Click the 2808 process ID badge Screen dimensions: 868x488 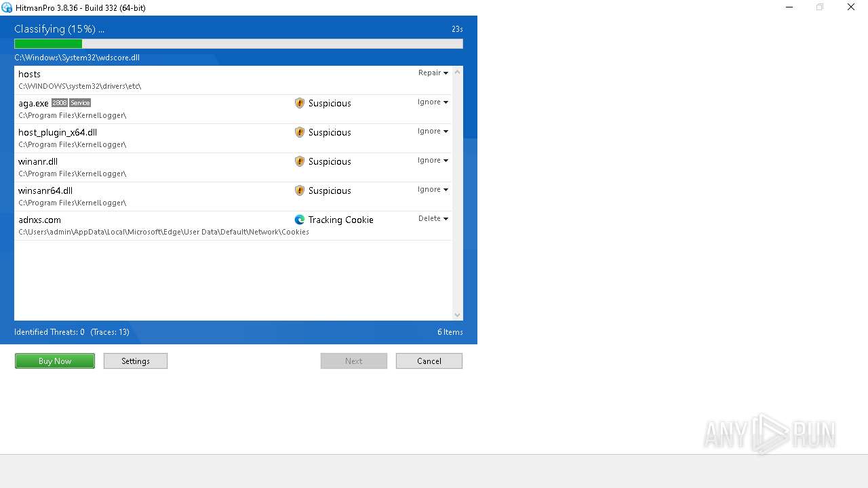tap(60, 103)
